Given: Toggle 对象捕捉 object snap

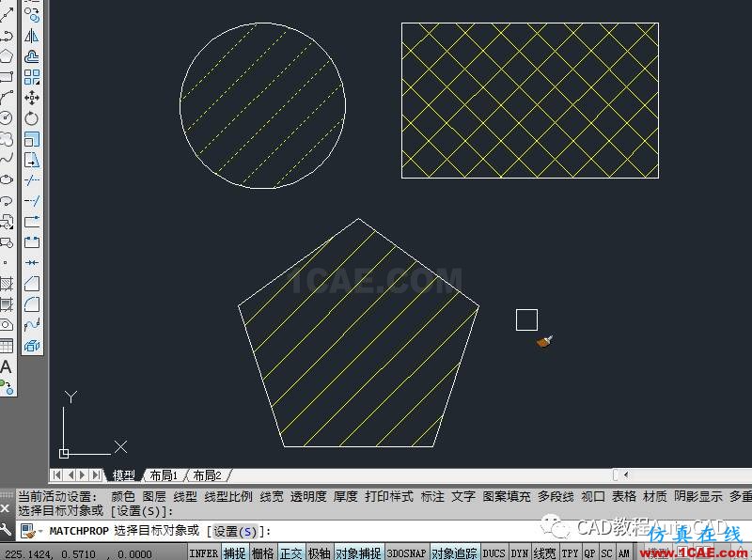Looking at the screenshot, I should pos(358,552).
